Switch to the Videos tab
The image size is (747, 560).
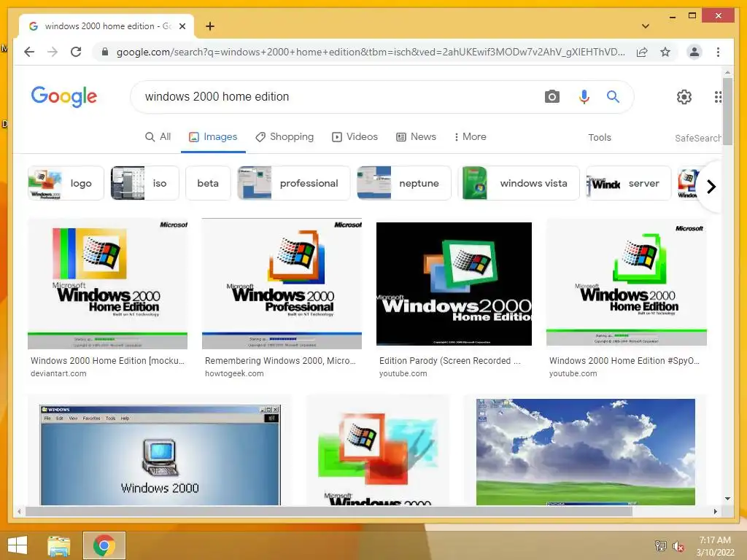point(355,137)
